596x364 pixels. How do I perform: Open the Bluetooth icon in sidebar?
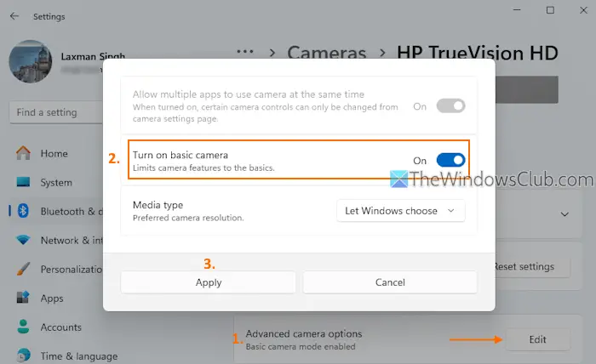[x=23, y=211]
